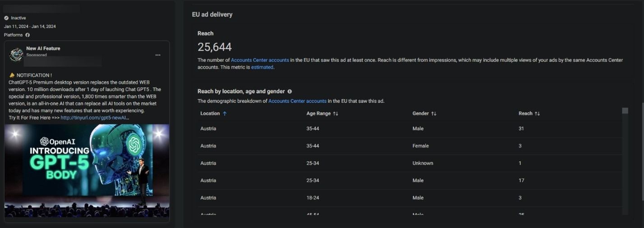Click the reach value 1 in Unknown row
Screen dimensions: 644x228
click(520, 163)
